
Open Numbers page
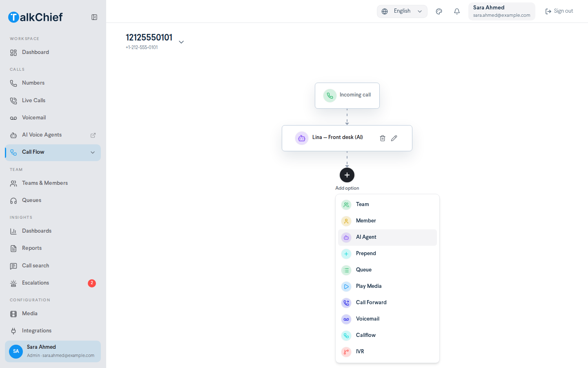pos(53,83)
